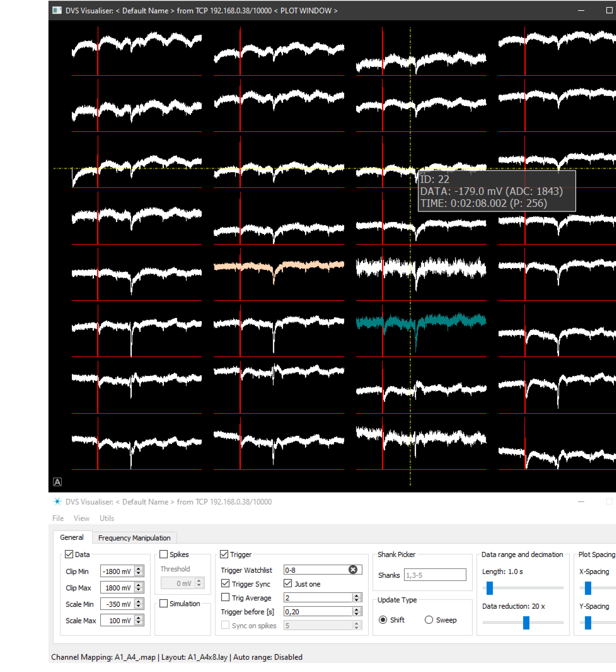The image size is (616, 672).
Task: Decrease Trigger before [s] value with down arrow
Action: (x=357, y=614)
